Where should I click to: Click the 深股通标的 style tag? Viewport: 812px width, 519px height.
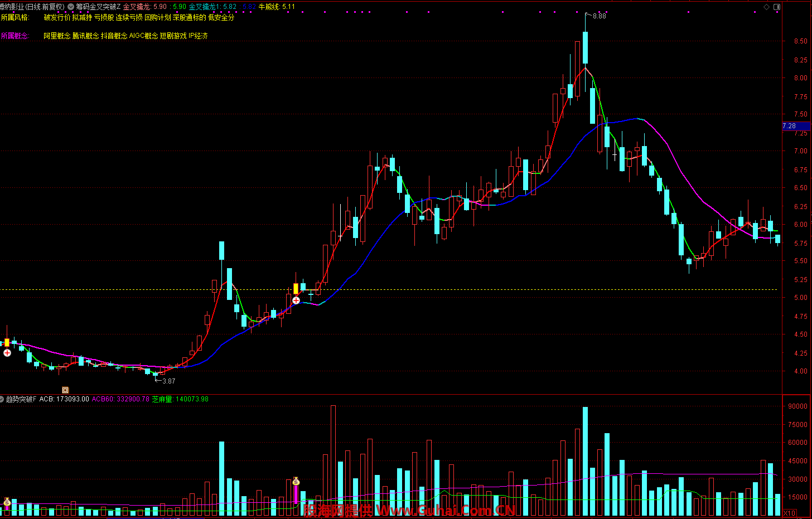click(190, 17)
